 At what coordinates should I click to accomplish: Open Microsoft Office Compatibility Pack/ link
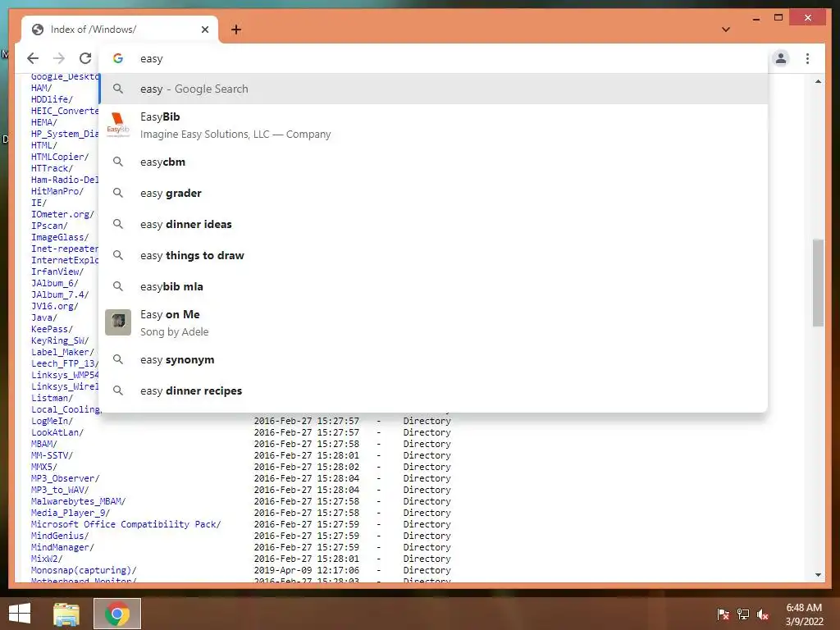click(x=126, y=524)
